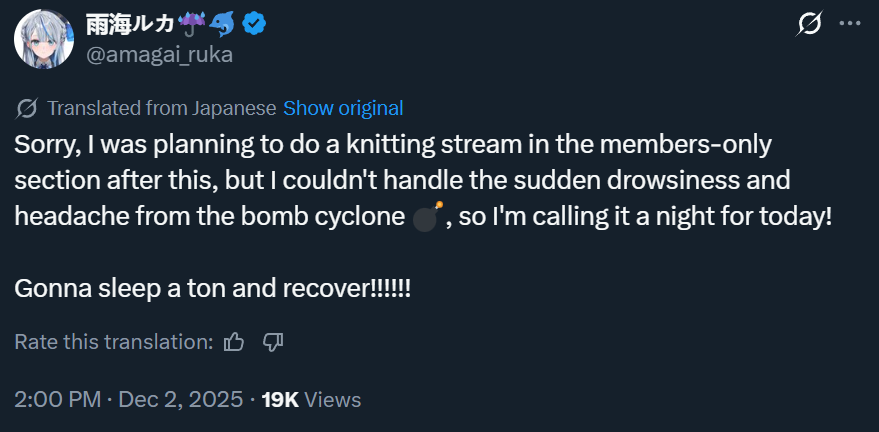Click the thumbs down translation rating
The image size is (879, 432).
[273, 342]
